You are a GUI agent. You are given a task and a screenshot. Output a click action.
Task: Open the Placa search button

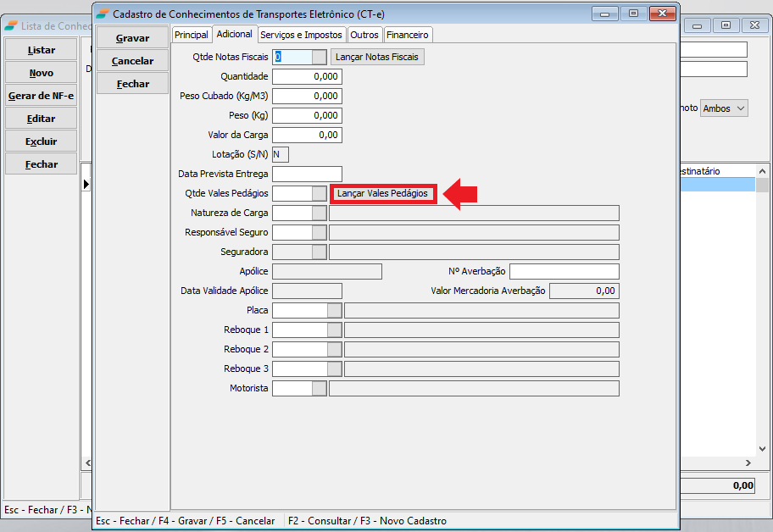click(x=334, y=310)
